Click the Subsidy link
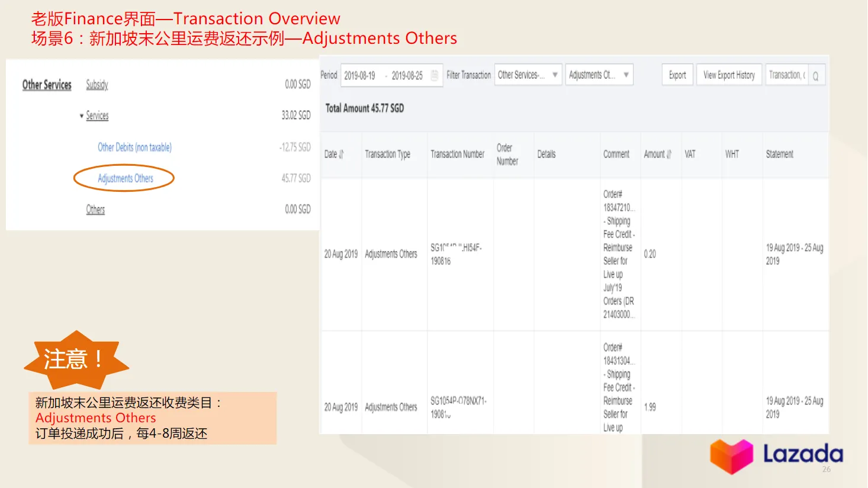The height and width of the screenshot is (488, 868). 97,85
